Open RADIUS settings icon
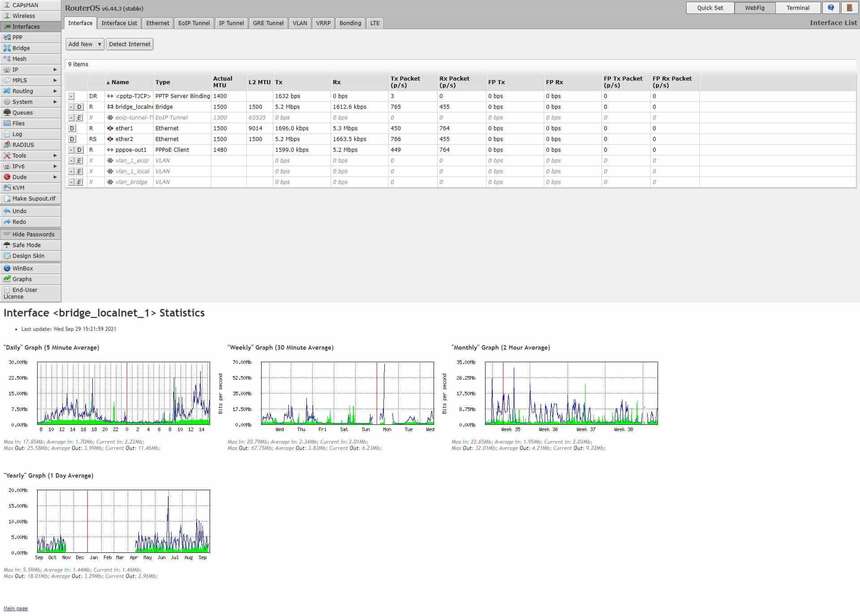Screen dimensions: 860x616 (7, 145)
